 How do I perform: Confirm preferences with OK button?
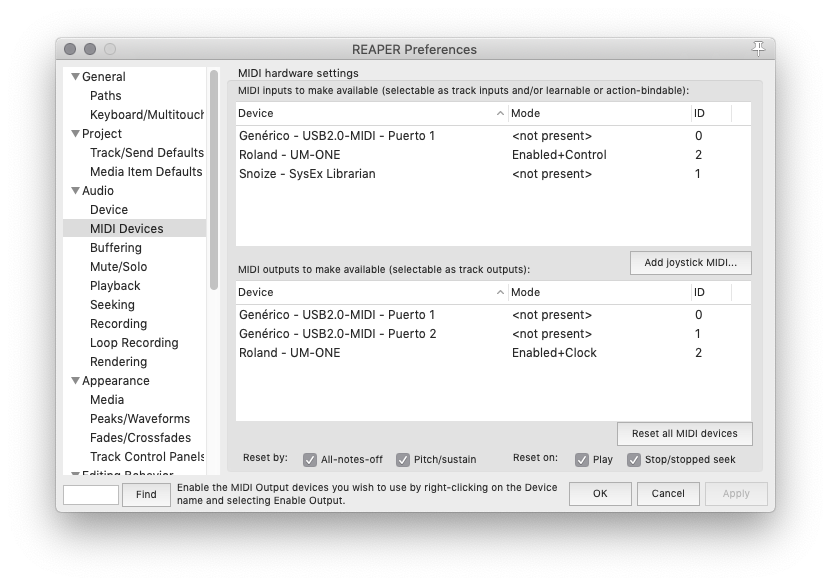point(600,494)
